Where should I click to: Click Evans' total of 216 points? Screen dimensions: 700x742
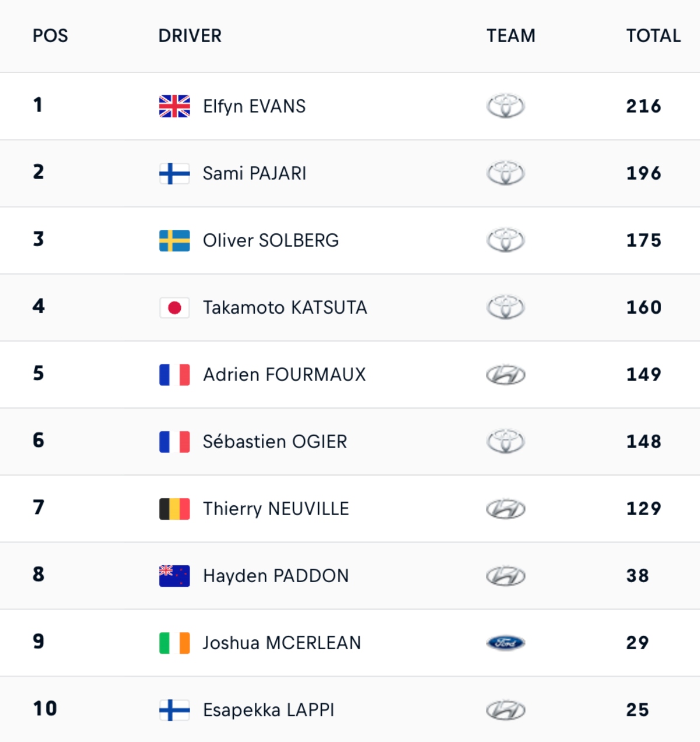pos(644,106)
